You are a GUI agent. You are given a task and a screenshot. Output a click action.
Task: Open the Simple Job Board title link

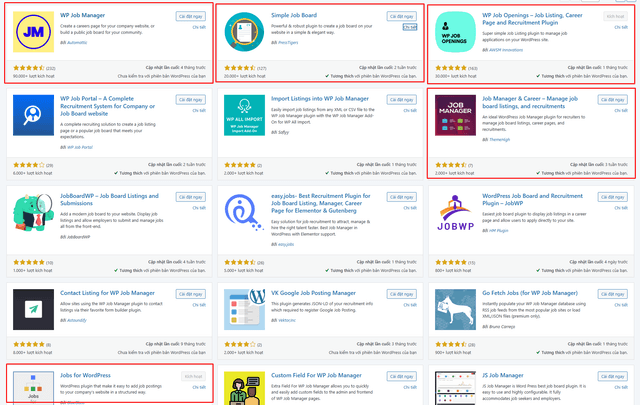[x=294, y=15]
